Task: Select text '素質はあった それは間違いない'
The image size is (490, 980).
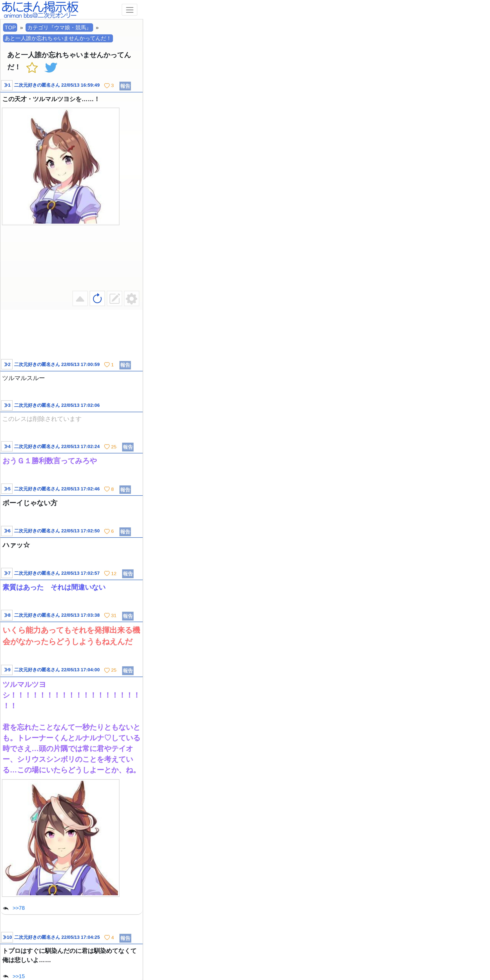Action: pos(54,587)
